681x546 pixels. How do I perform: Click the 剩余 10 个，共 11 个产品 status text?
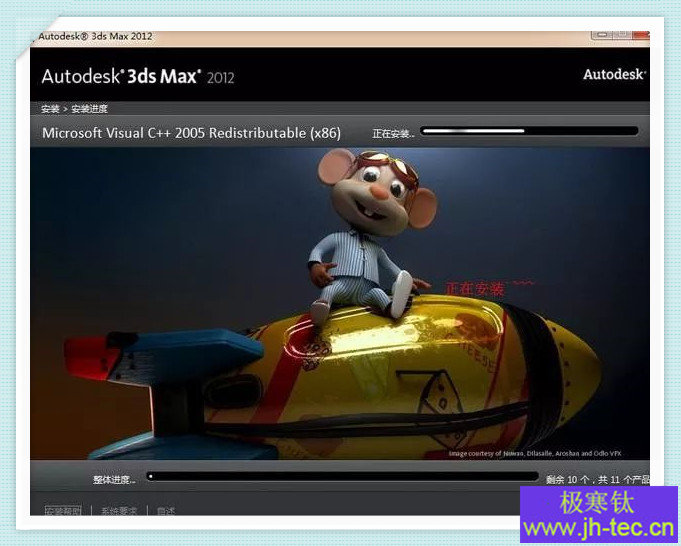pyautogui.click(x=598, y=480)
